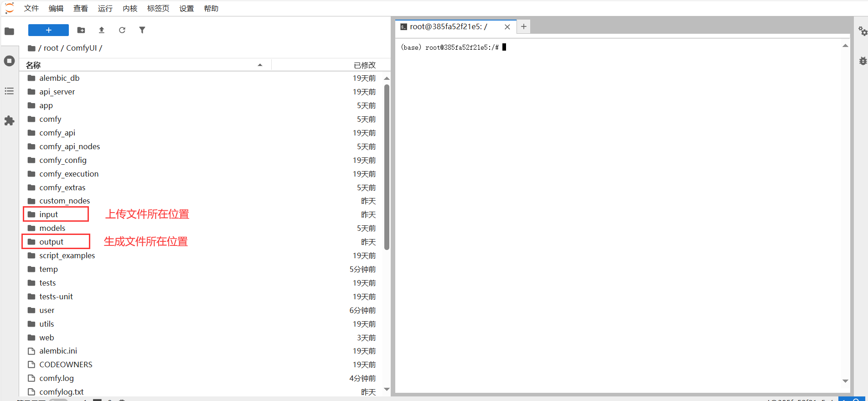868x401 pixels.
Task: Click the upload files icon
Action: [x=102, y=30]
